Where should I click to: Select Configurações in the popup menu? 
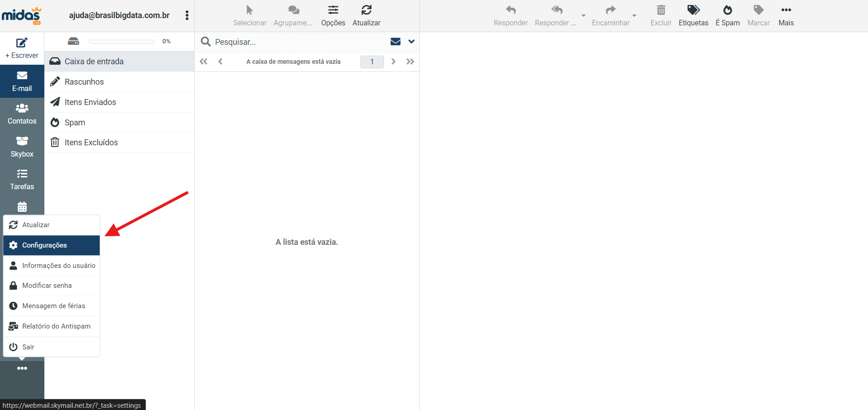52,245
